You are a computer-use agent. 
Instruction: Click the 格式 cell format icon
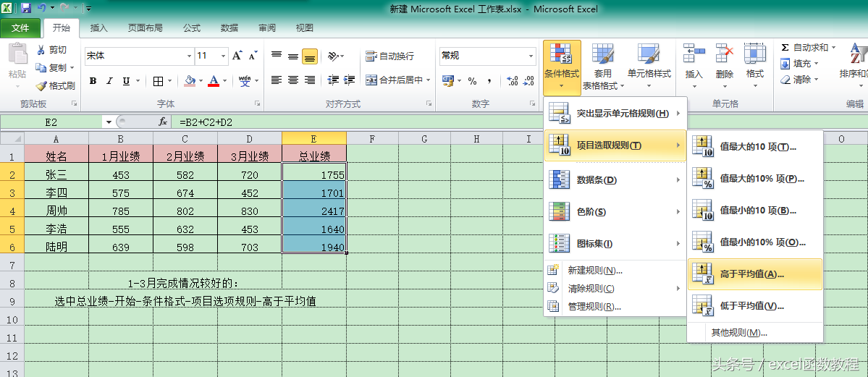754,54
